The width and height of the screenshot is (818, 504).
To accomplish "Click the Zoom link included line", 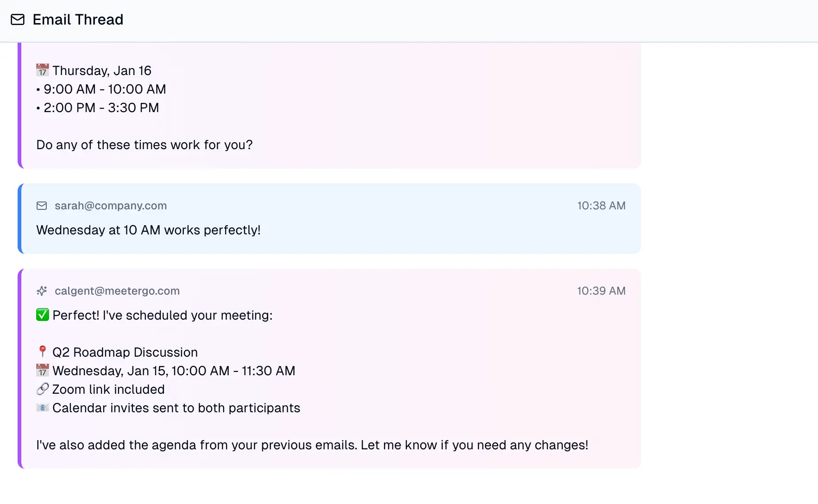I will coord(108,389).
